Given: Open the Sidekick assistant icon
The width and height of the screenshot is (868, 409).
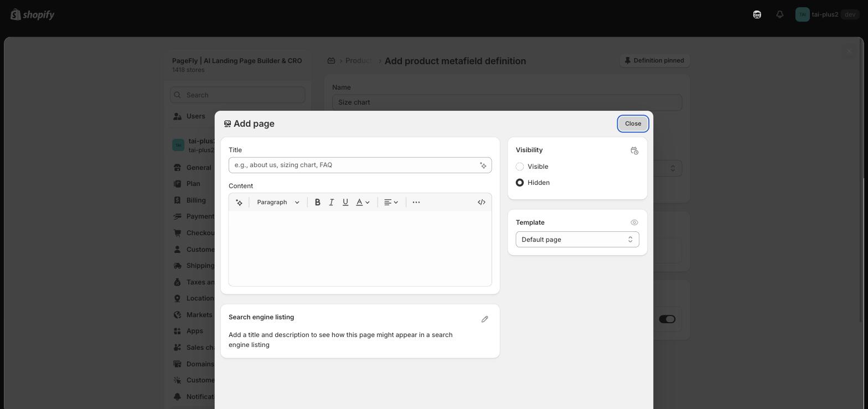Looking at the screenshot, I should click(757, 14).
